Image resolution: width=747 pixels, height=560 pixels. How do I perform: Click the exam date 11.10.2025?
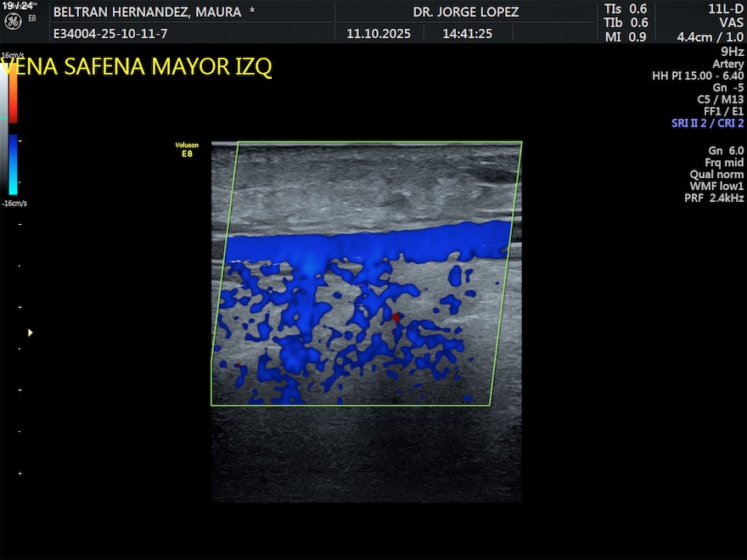pyautogui.click(x=379, y=34)
